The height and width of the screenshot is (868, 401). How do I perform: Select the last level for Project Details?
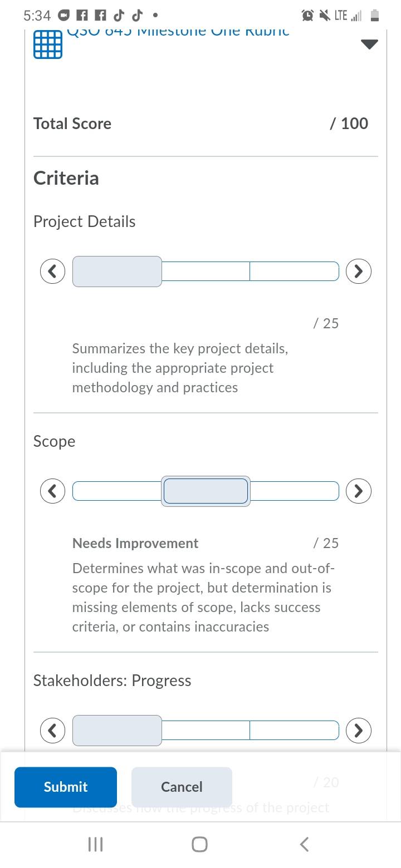pyautogui.click(x=294, y=272)
